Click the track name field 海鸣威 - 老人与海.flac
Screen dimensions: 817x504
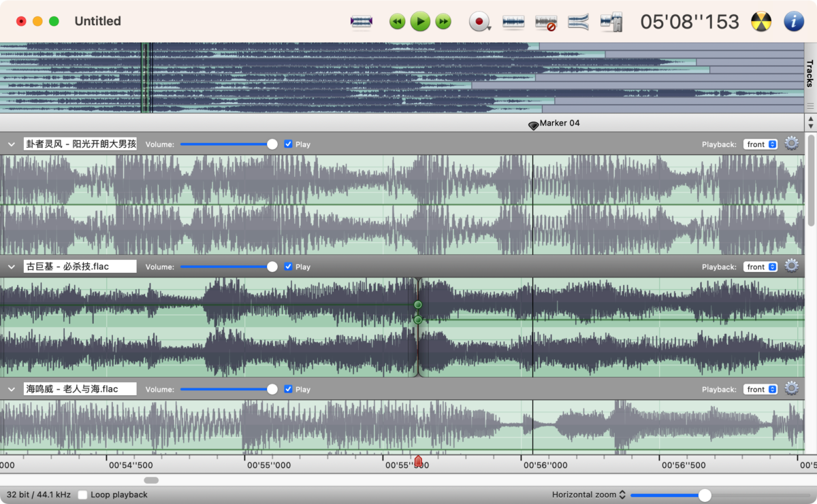tap(80, 389)
